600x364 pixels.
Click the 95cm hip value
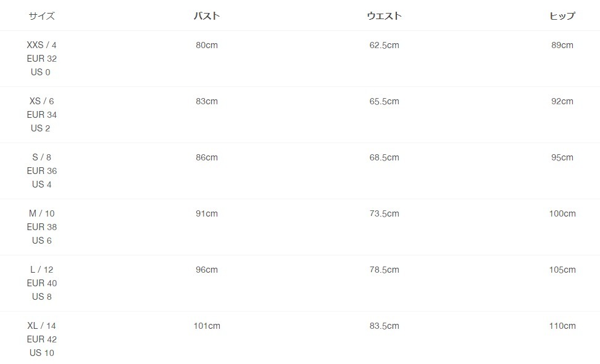[x=562, y=157]
